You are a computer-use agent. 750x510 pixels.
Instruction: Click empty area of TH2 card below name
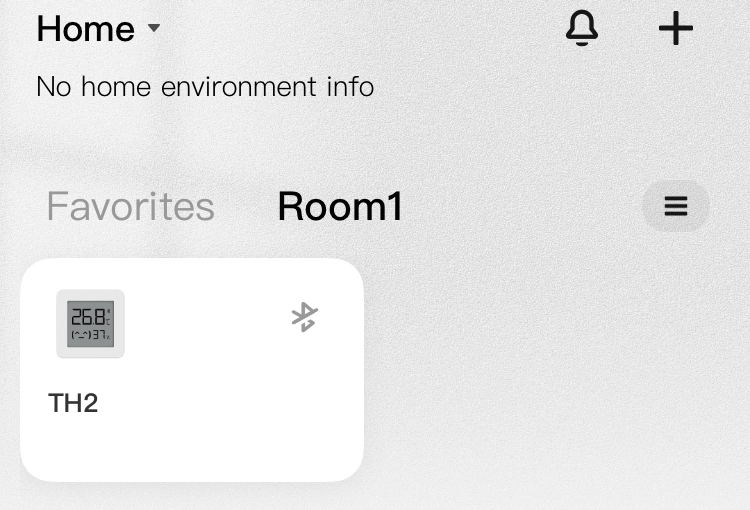coord(192,447)
